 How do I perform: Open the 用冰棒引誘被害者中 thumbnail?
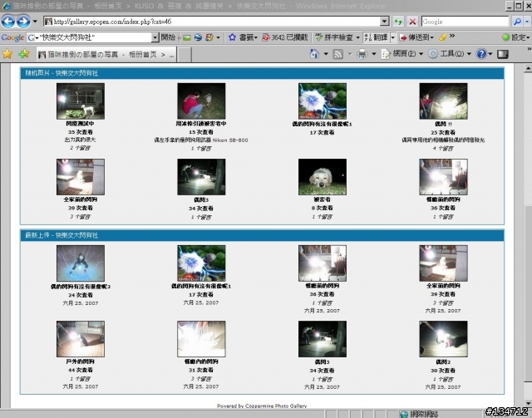click(x=201, y=101)
